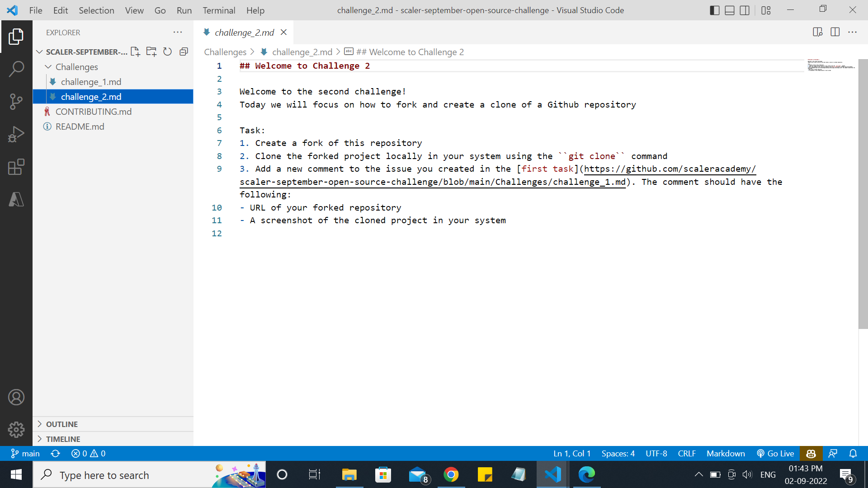Toggle the primary side bar
The width and height of the screenshot is (868, 488).
(x=714, y=10)
